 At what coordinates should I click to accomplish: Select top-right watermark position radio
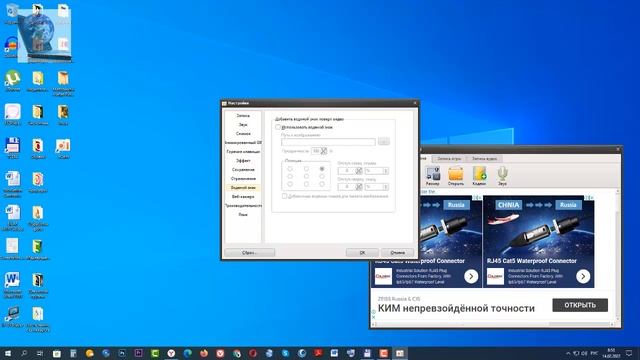pos(322,169)
